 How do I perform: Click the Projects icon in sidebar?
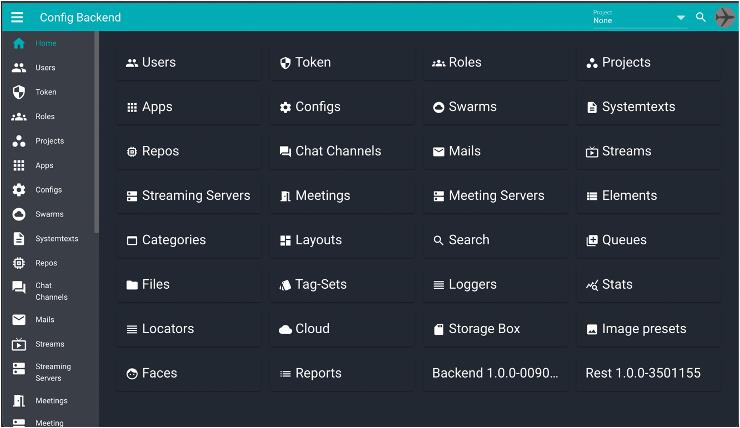coord(19,141)
